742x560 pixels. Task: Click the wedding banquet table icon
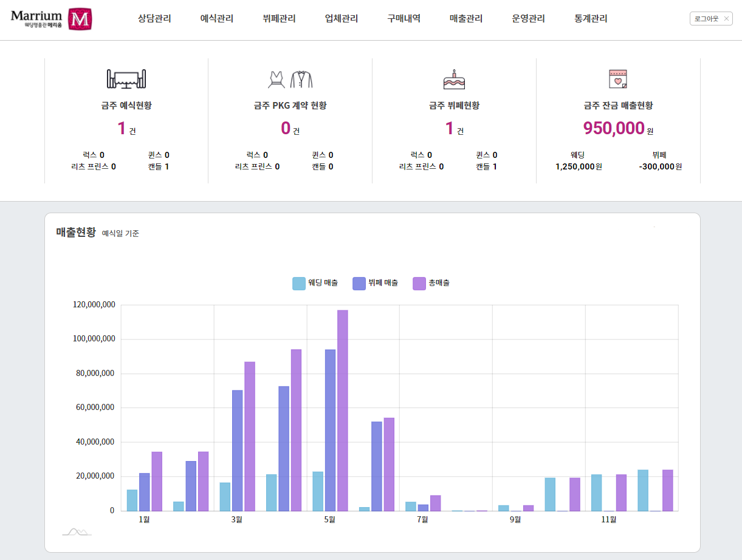pos(126,79)
